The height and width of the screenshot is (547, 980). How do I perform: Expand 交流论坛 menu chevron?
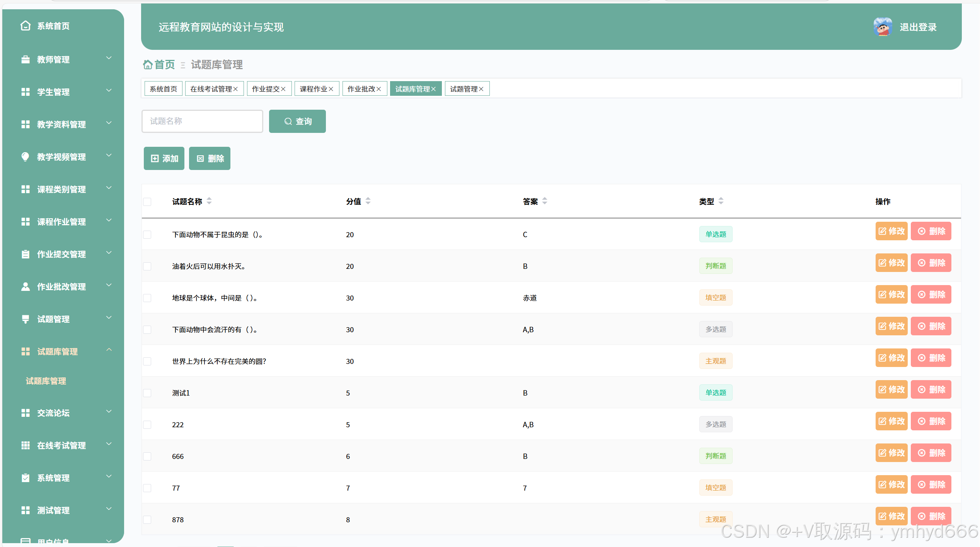109,411
